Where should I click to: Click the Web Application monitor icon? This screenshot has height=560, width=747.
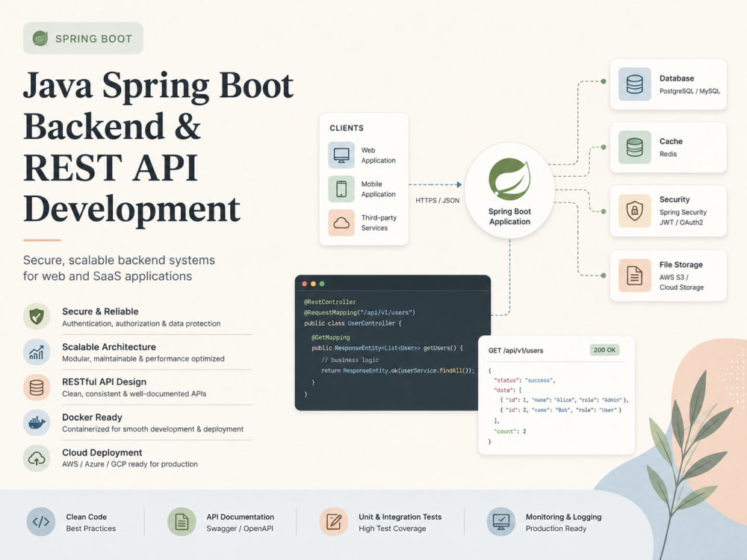pos(341,155)
